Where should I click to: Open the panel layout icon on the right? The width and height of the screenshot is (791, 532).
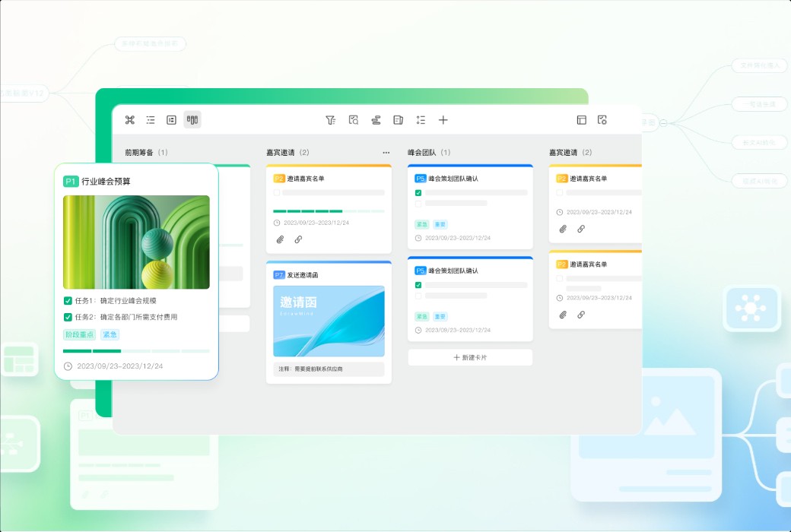581,119
